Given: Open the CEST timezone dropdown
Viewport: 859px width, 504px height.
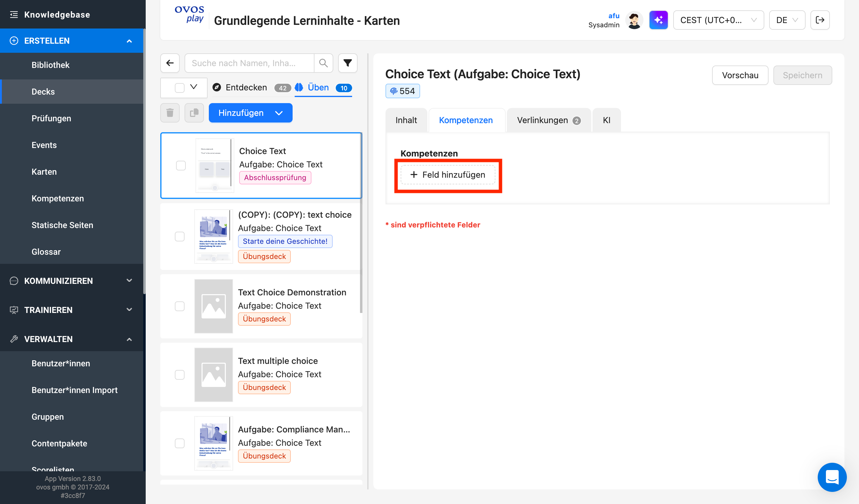Looking at the screenshot, I should [718, 20].
